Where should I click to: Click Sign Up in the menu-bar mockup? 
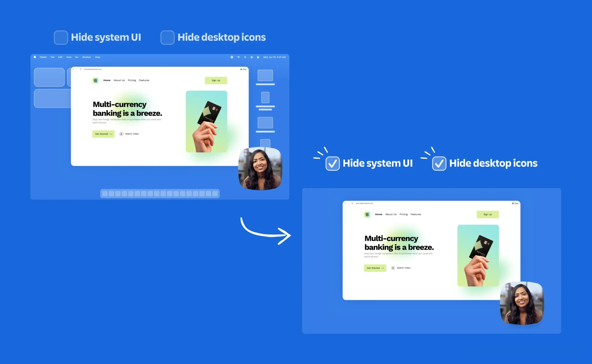coord(216,80)
